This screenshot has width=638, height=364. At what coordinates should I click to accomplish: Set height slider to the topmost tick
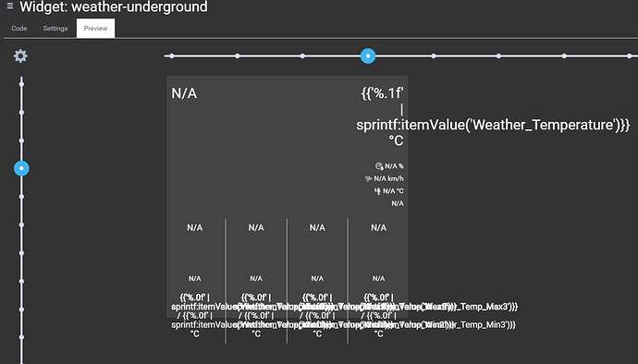click(21, 84)
